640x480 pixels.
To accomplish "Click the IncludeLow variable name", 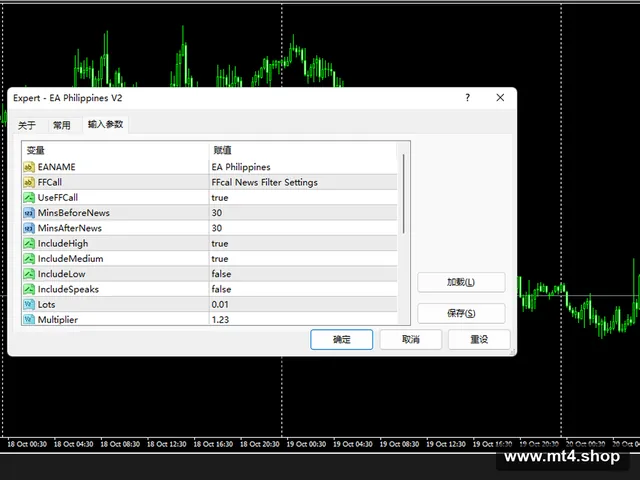I will tap(62, 274).
